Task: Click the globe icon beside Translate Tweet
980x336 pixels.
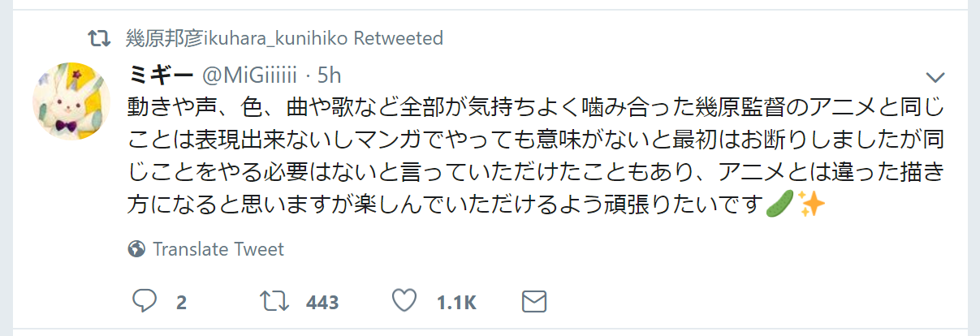Action: tap(136, 249)
